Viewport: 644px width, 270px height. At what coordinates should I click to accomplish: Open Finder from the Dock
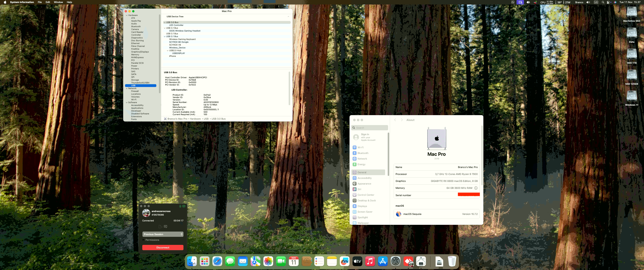click(192, 262)
